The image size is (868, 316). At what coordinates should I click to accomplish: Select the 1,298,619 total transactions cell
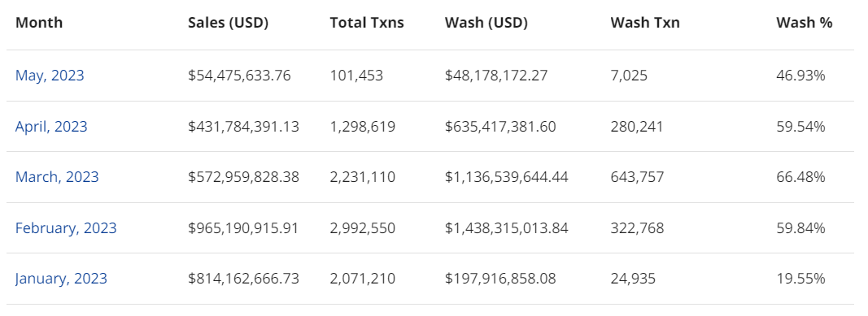tap(363, 127)
